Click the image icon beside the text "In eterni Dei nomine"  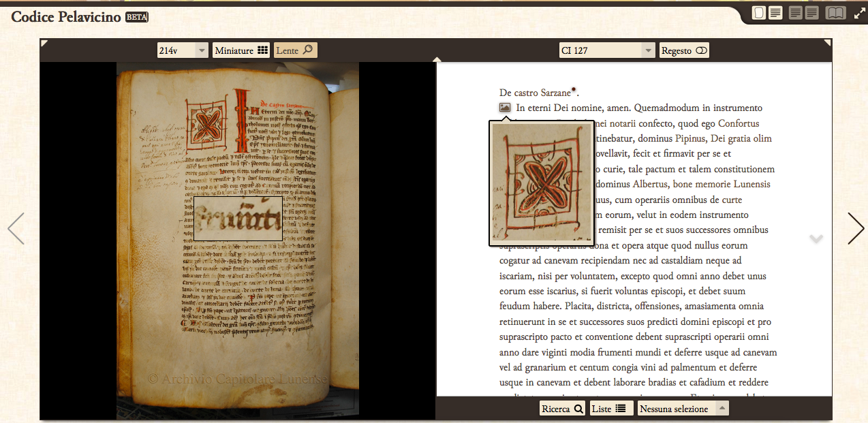505,108
